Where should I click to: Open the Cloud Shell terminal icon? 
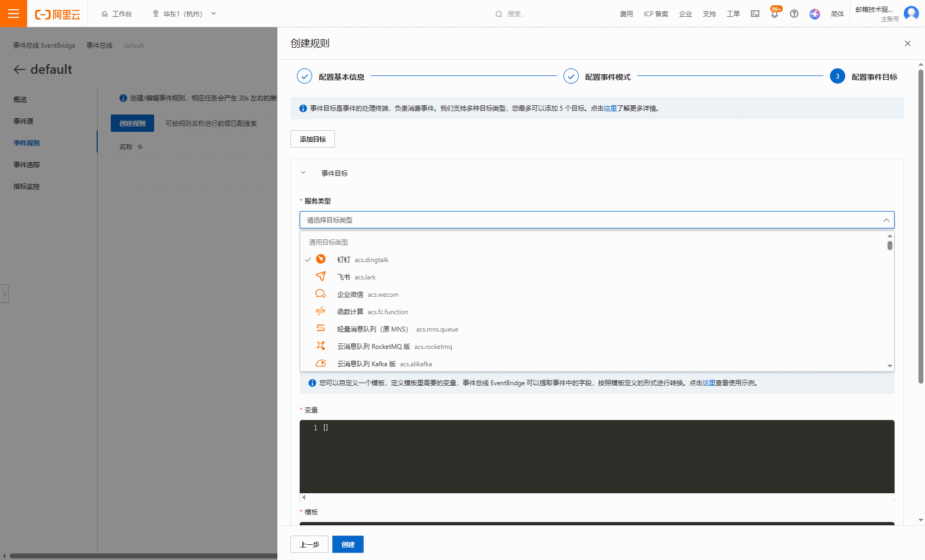tap(755, 14)
